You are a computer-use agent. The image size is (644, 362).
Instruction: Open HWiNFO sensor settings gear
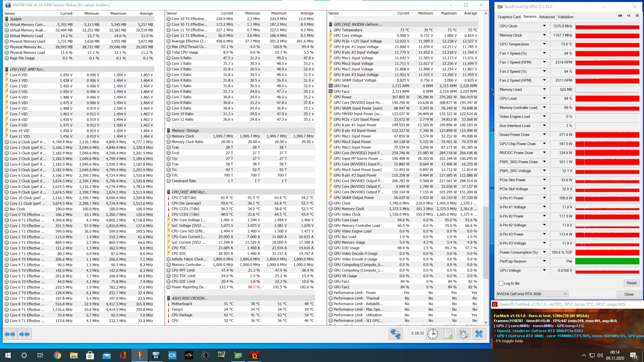click(463, 334)
